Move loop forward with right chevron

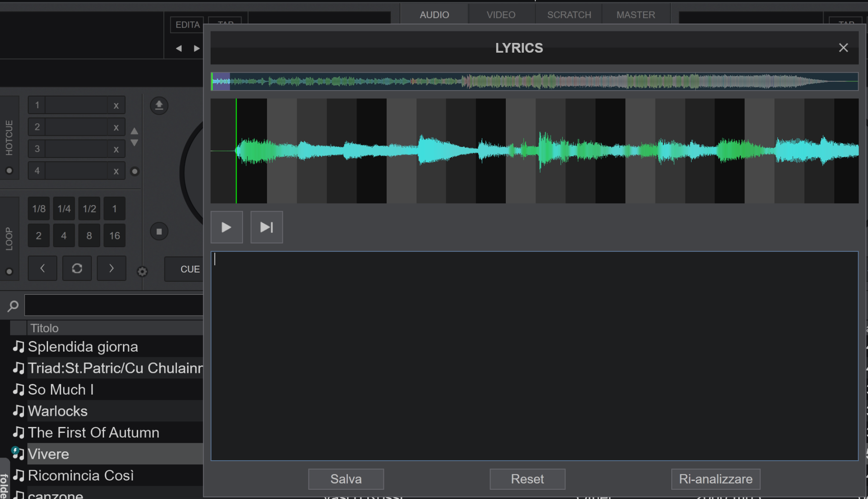(x=111, y=268)
